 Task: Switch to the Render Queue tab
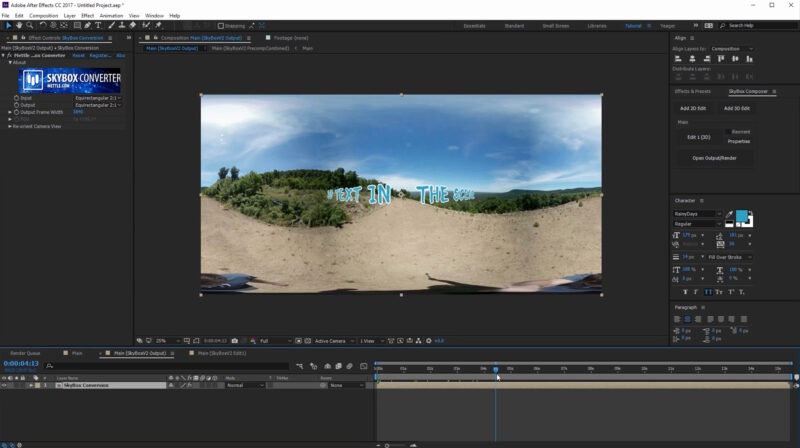(x=25, y=353)
